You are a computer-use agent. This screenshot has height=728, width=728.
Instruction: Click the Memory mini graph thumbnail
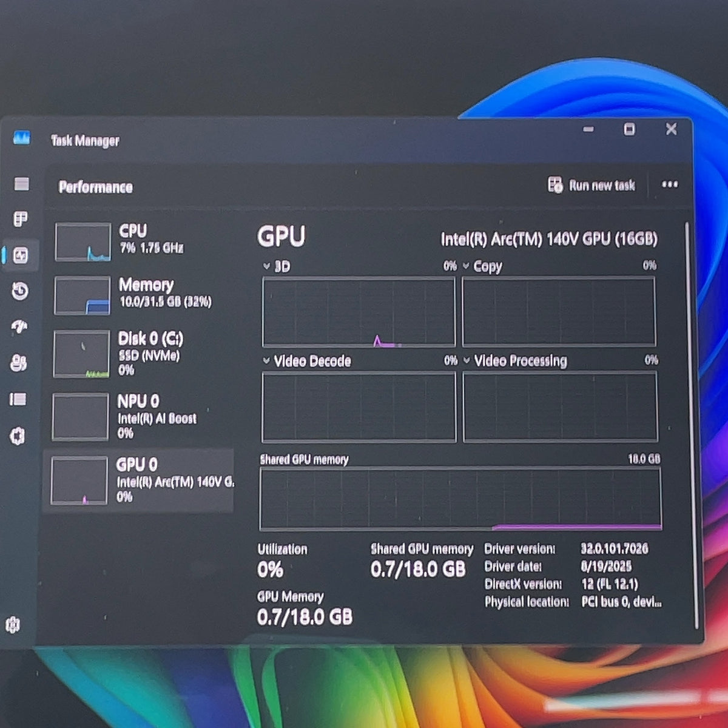[83, 295]
